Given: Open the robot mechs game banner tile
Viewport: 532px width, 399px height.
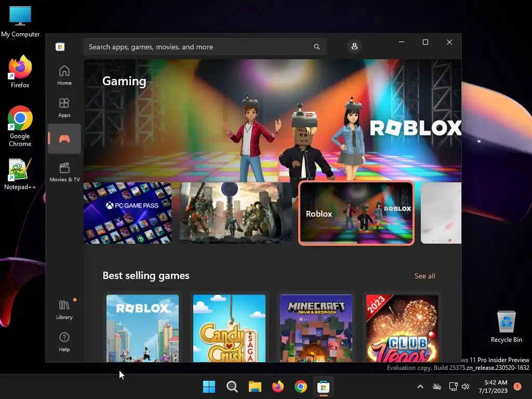Looking at the screenshot, I should 235,213.
